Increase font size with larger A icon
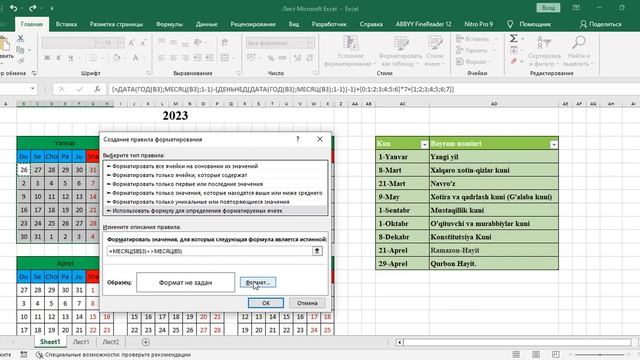Image resolution: width=640 pixels, height=360 pixels. [131, 43]
